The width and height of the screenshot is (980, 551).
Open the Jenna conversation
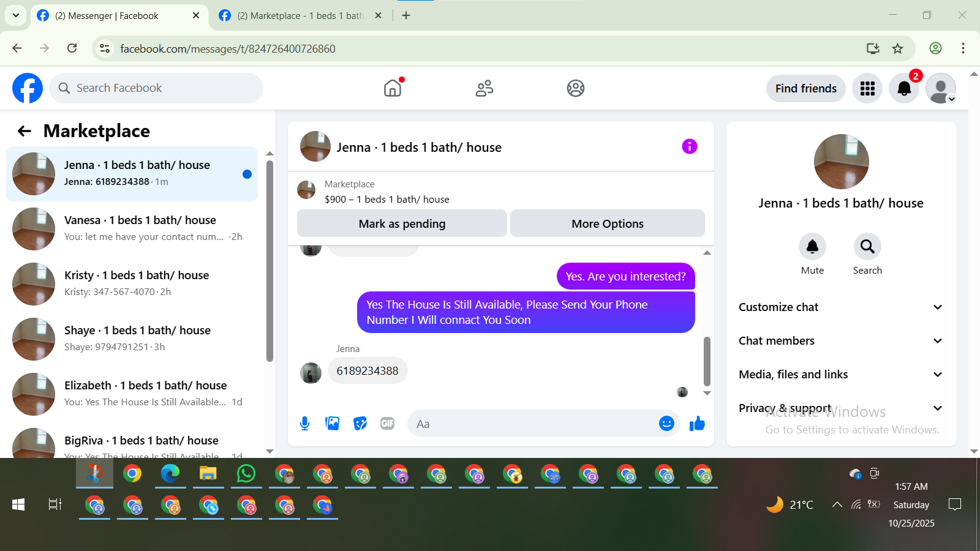point(132,174)
